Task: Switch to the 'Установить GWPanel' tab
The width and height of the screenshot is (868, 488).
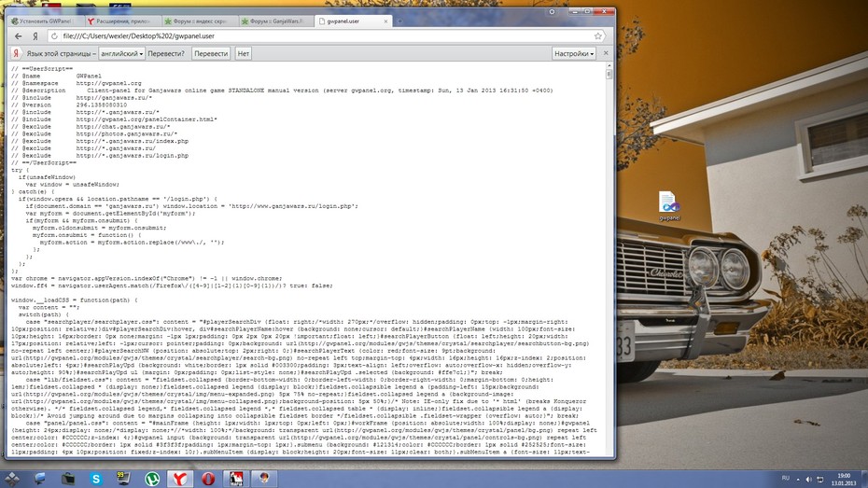Action: pos(44,21)
